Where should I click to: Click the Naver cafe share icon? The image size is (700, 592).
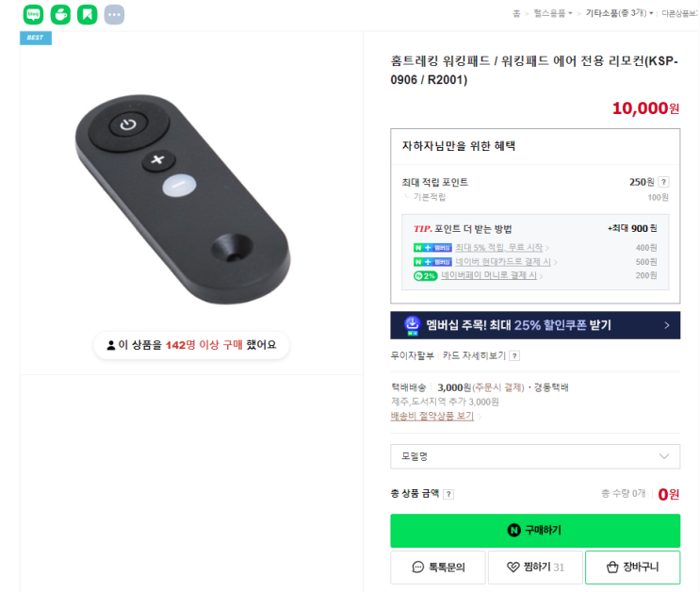click(60, 14)
